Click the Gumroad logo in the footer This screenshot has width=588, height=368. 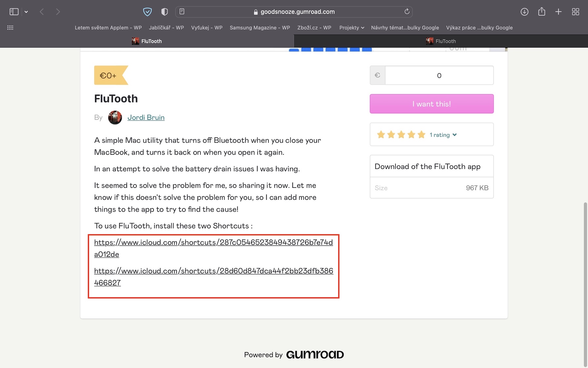[315, 355]
